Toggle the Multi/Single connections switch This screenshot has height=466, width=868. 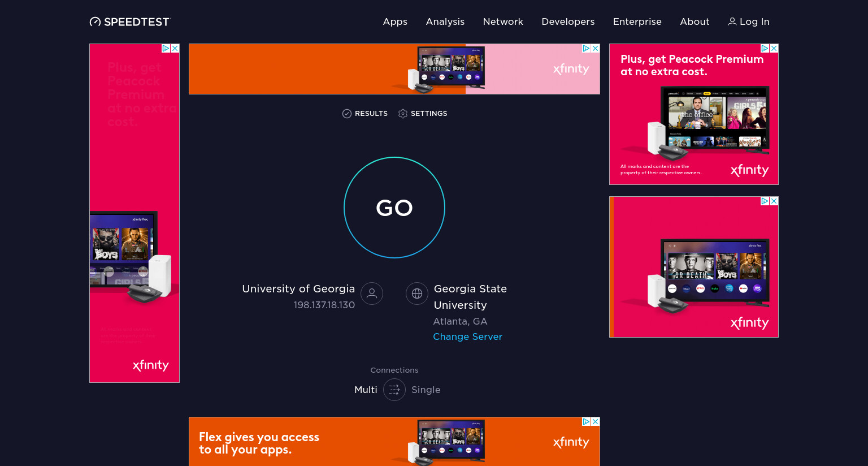[x=394, y=390]
